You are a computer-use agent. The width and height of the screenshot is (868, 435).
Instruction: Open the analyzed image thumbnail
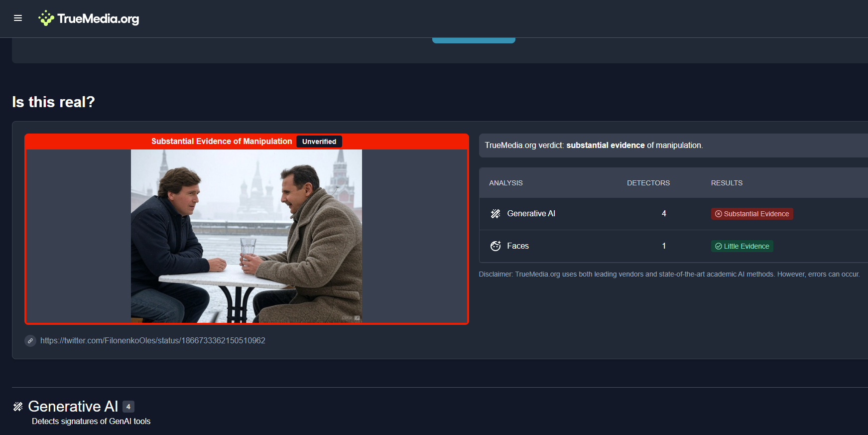246,236
